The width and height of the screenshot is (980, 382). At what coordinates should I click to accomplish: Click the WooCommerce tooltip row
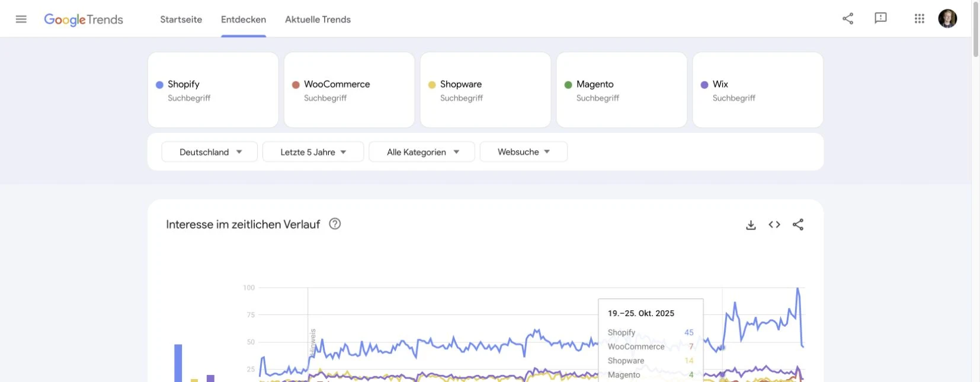[651, 346]
